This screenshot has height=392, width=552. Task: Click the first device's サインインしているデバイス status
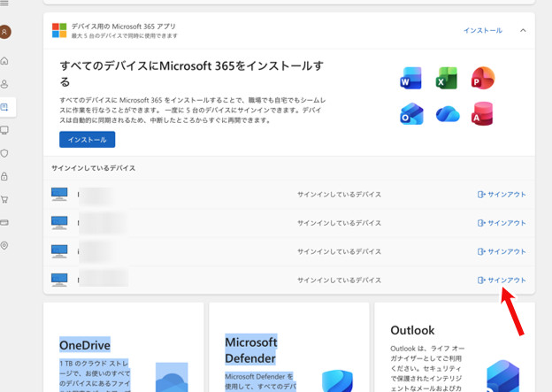pyautogui.click(x=339, y=195)
